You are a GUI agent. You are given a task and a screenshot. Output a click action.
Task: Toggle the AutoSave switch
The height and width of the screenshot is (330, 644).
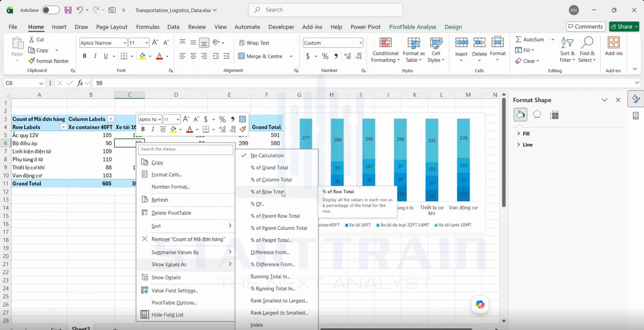[50, 10]
